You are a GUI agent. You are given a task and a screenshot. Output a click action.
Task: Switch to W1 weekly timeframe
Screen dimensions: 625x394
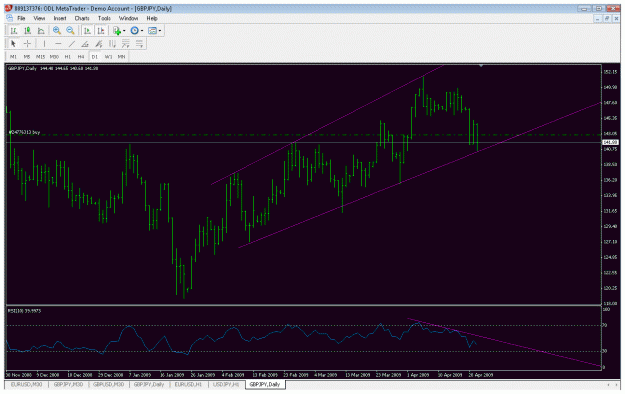[x=108, y=57]
